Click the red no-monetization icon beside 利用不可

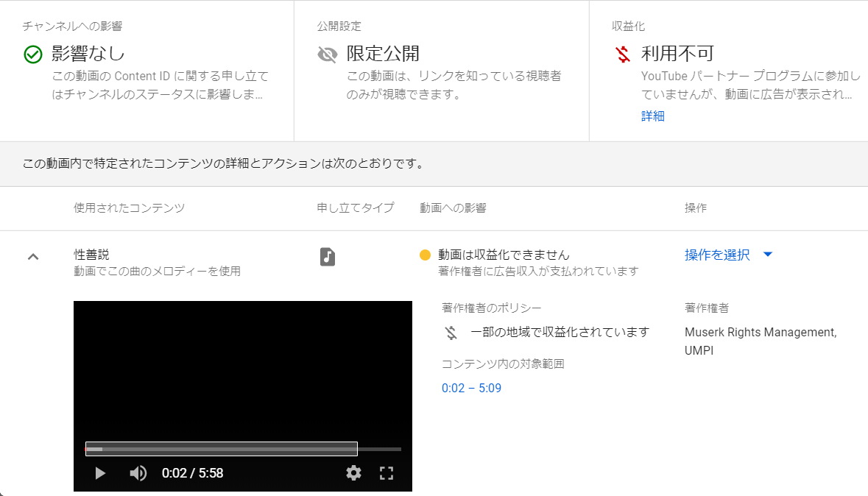pyautogui.click(x=623, y=54)
